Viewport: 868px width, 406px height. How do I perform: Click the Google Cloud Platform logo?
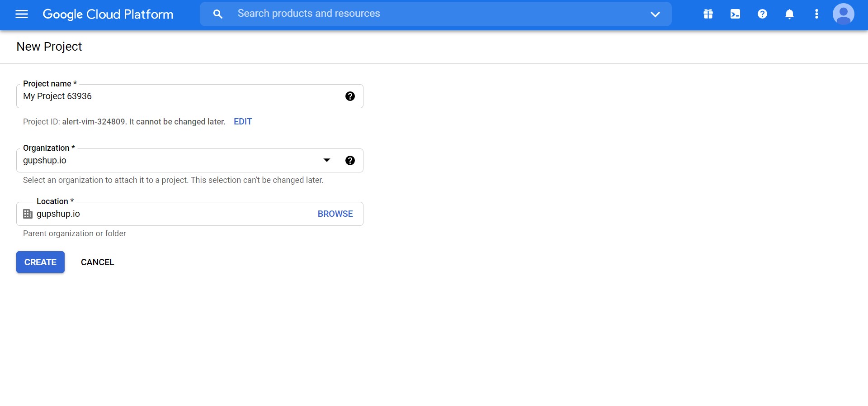(108, 14)
